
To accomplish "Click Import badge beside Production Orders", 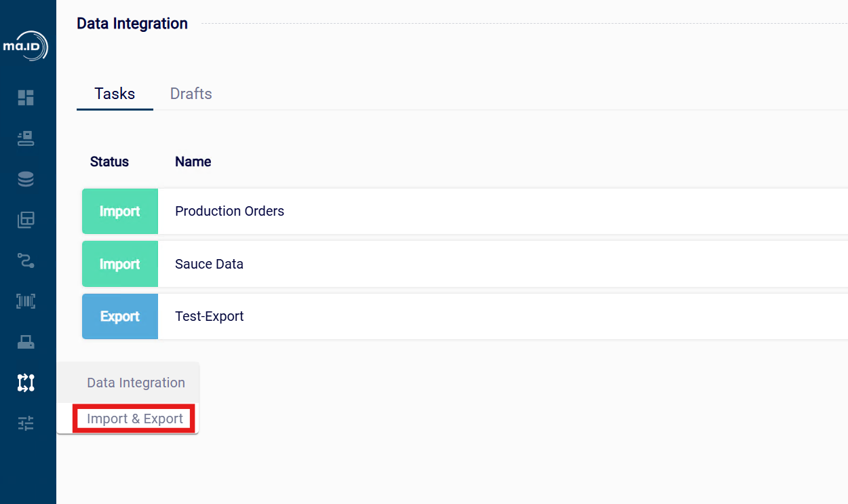I will tap(120, 211).
